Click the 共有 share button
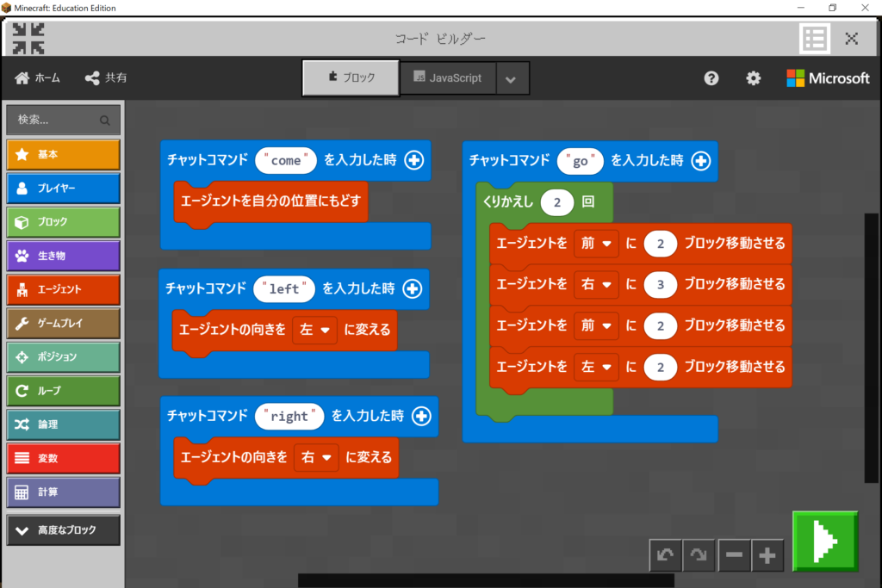Screen dimensions: 882x588 tap(106, 78)
